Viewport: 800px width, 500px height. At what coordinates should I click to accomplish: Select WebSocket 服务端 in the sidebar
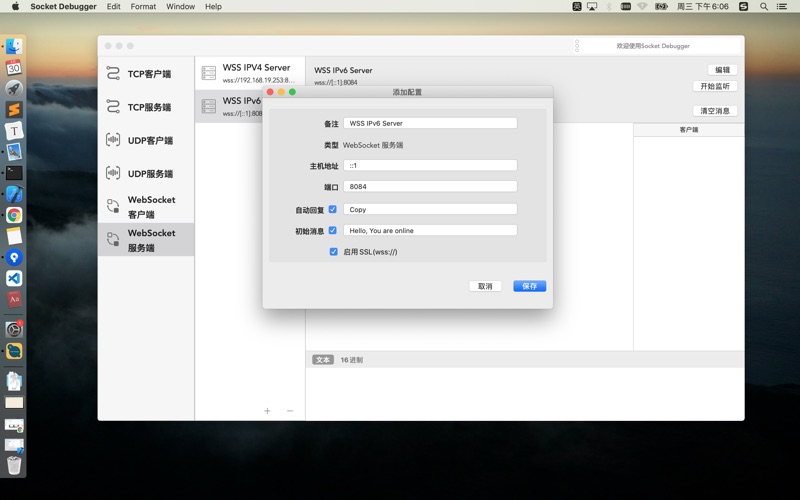(146, 240)
